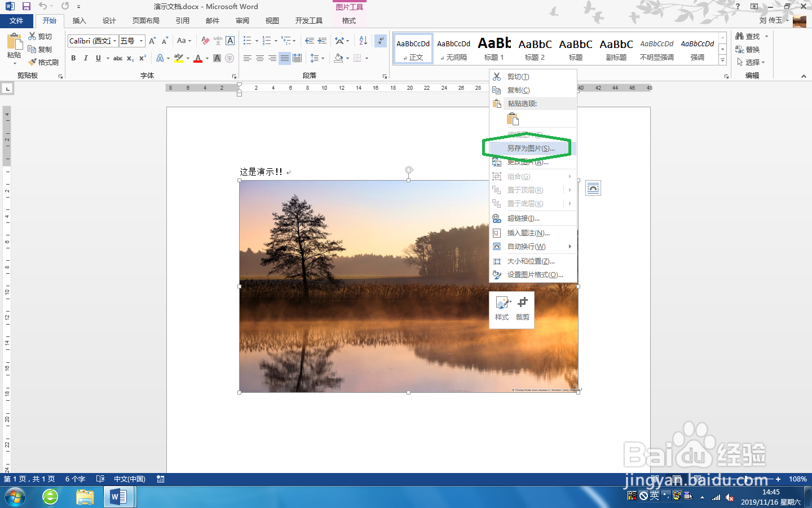Screen dimensions: 812x508
Task: Choose Hyperlink in the context menu
Action: click(x=533, y=218)
